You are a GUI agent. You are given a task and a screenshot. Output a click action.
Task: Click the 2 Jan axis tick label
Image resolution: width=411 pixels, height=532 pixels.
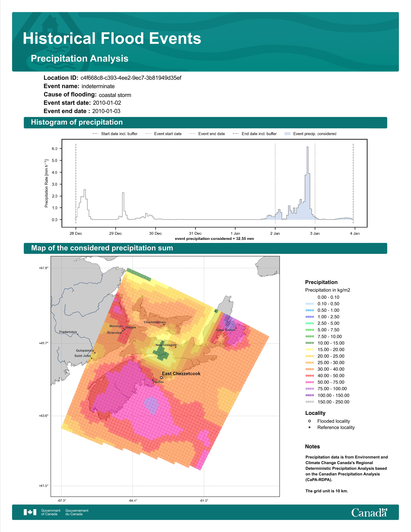[x=275, y=233]
